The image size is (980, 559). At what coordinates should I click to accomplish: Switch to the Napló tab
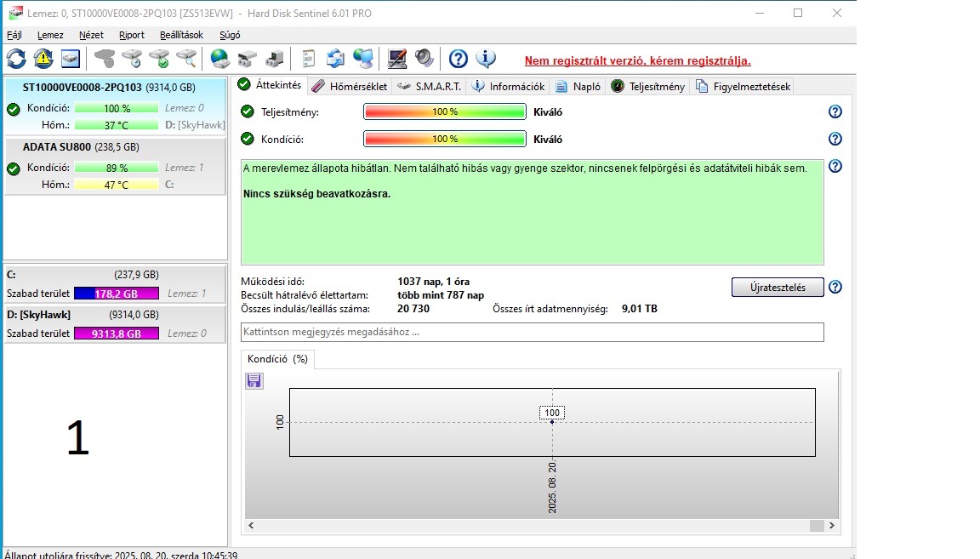578,86
